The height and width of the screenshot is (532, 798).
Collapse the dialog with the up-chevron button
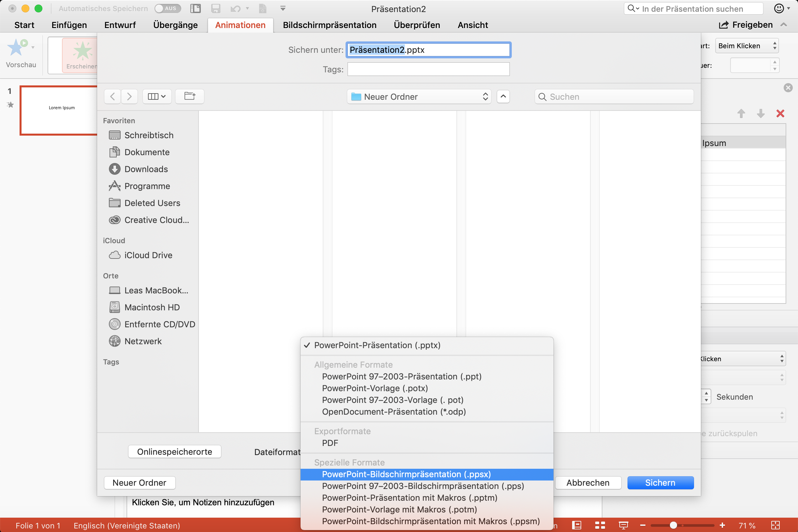click(503, 96)
